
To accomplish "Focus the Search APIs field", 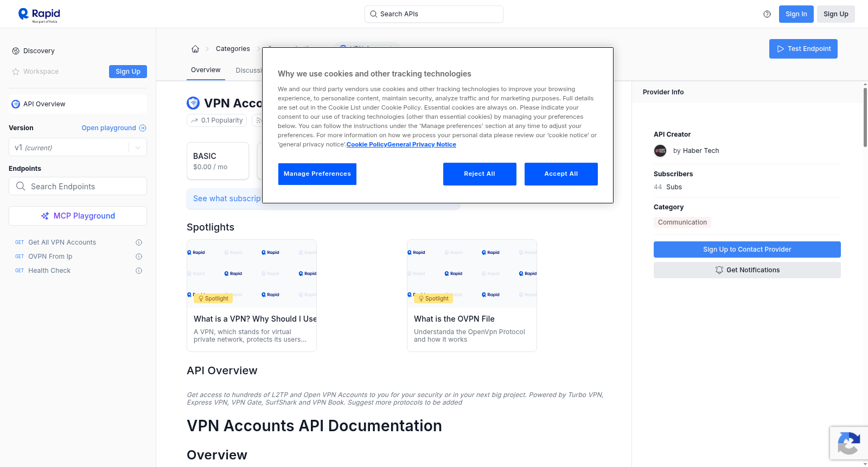I will (x=434, y=14).
